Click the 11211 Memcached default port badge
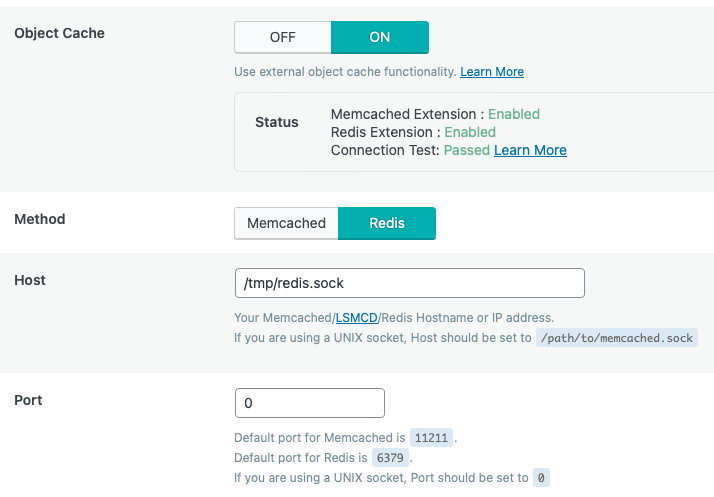The height and width of the screenshot is (497, 714). click(x=433, y=437)
